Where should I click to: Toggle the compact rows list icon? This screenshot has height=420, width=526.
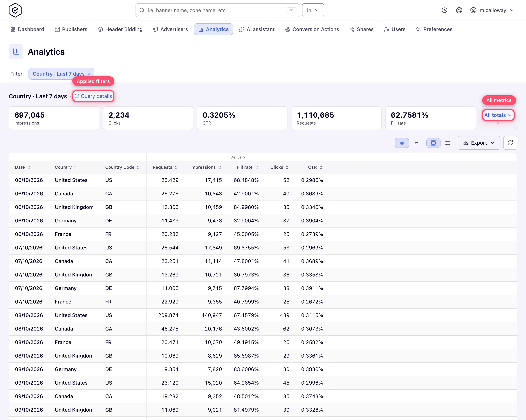click(x=447, y=143)
